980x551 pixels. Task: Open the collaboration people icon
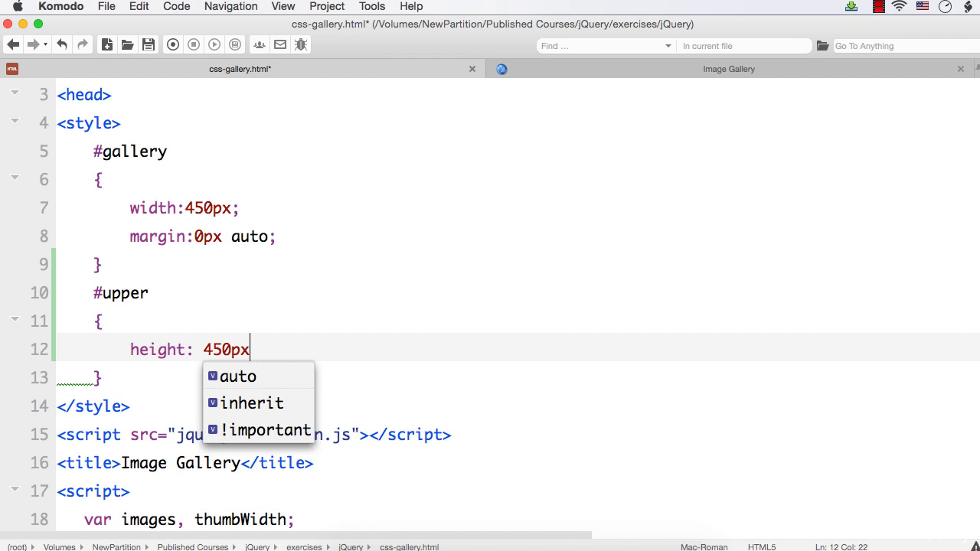[260, 45]
